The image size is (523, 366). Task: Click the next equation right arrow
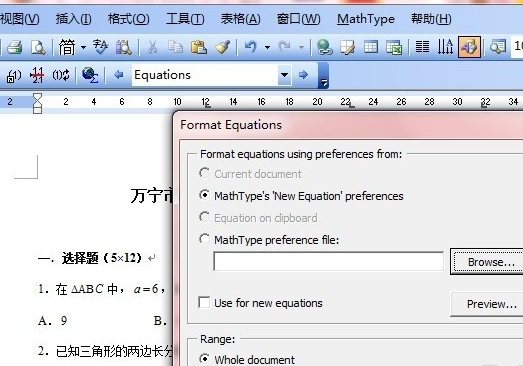click(x=303, y=75)
